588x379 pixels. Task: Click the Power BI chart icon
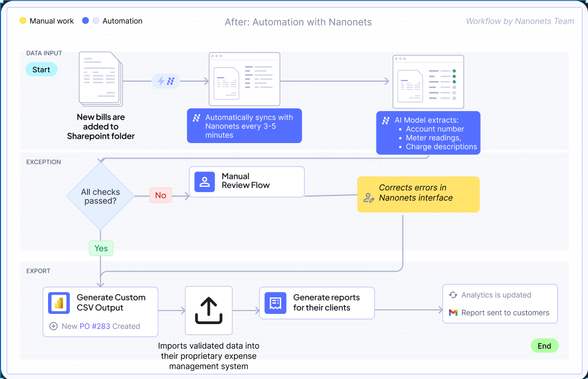tap(59, 303)
